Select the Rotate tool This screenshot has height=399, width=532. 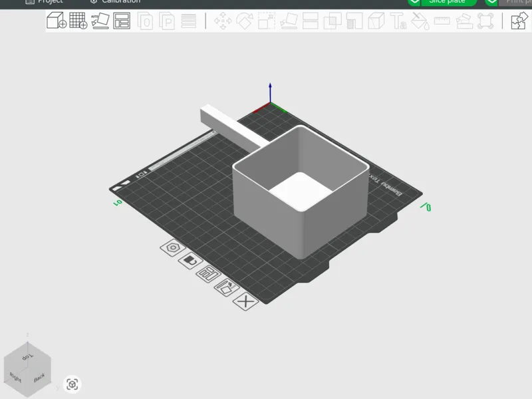pyautogui.click(x=245, y=21)
